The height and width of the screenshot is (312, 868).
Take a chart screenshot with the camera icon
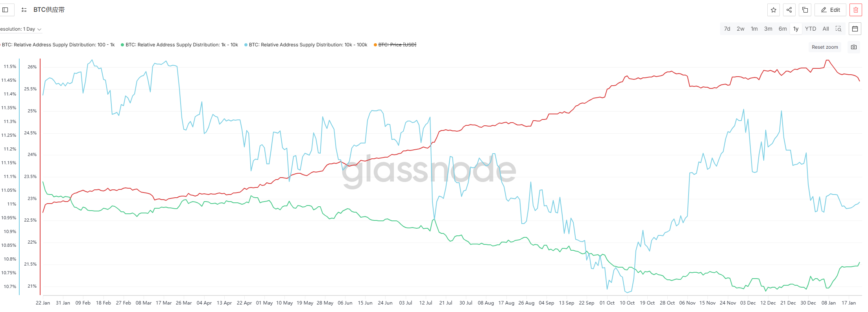[x=854, y=47]
